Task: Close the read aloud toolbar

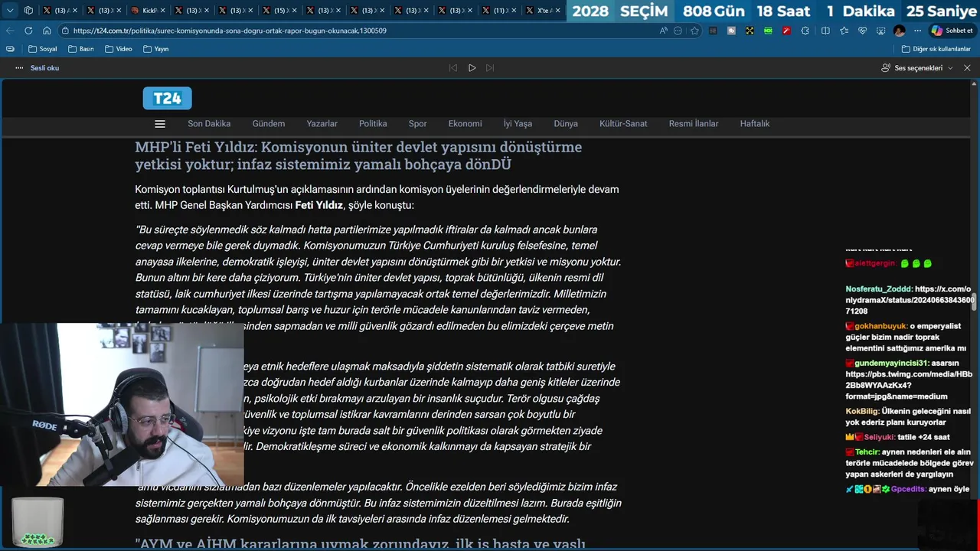Action: coord(967,68)
